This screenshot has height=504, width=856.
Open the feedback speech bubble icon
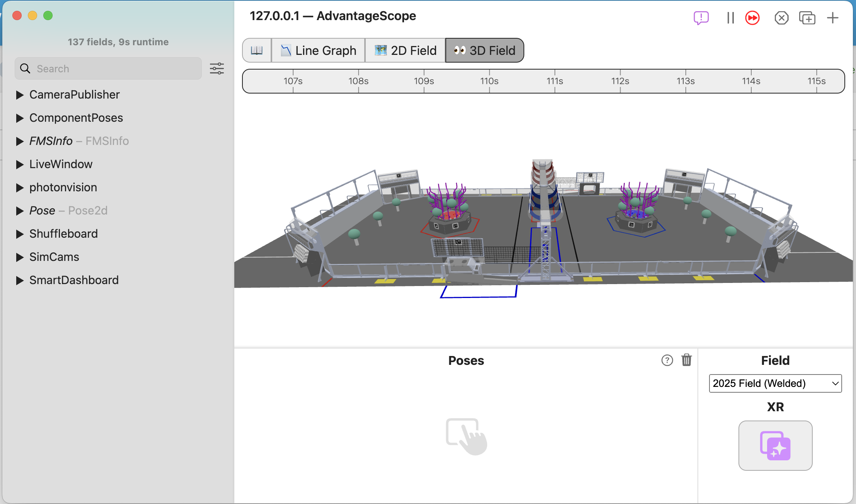tap(701, 18)
